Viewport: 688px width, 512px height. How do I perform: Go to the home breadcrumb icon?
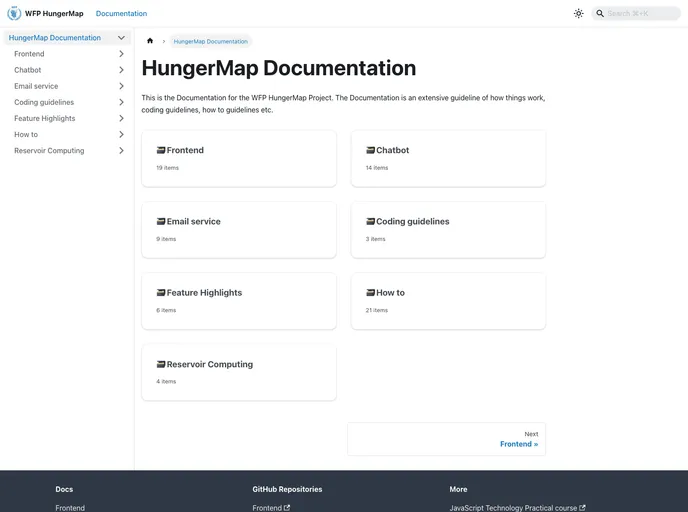tap(150, 41)
